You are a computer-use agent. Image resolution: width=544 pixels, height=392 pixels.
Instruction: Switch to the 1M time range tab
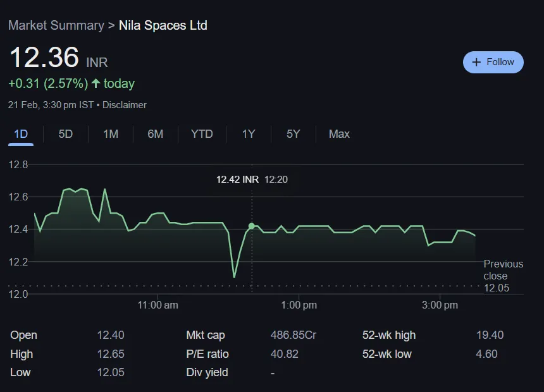point(111,134)
